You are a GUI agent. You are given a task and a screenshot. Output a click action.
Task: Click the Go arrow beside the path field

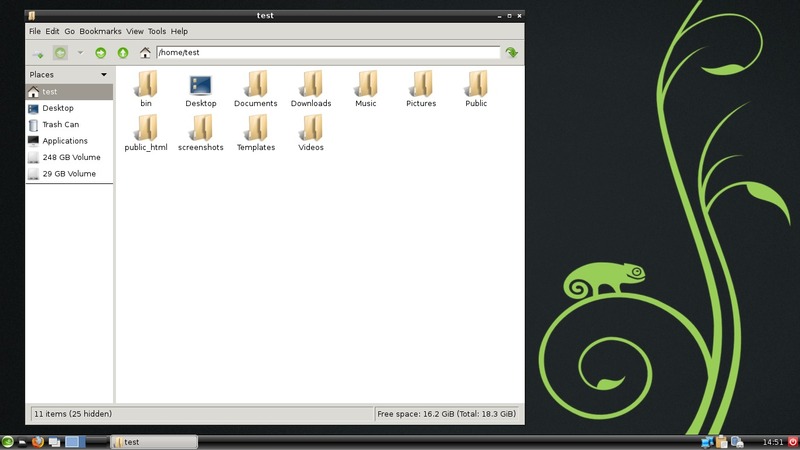click(x=511, y=53)
